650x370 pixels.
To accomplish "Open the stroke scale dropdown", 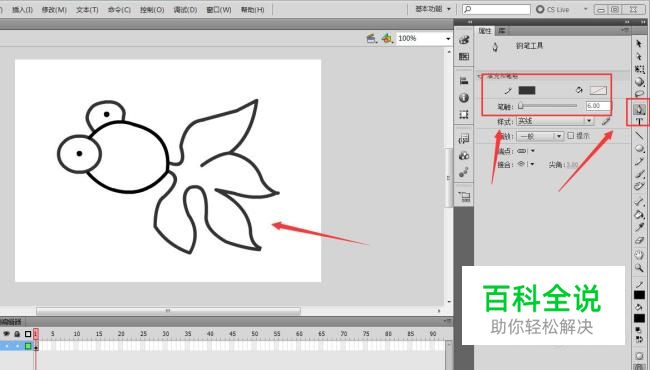I will [x=540, y=136].
